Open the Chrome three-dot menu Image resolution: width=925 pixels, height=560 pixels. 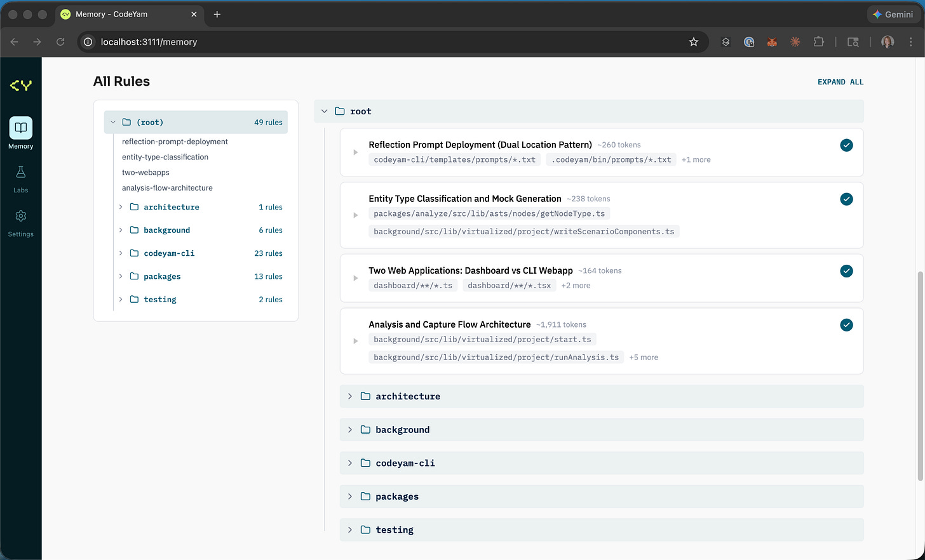click(911, 42)
